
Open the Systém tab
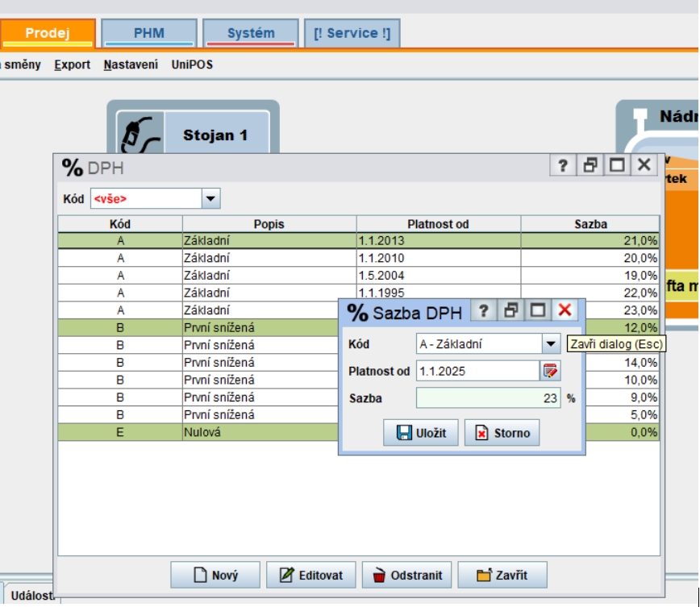(x=250, y=33)
